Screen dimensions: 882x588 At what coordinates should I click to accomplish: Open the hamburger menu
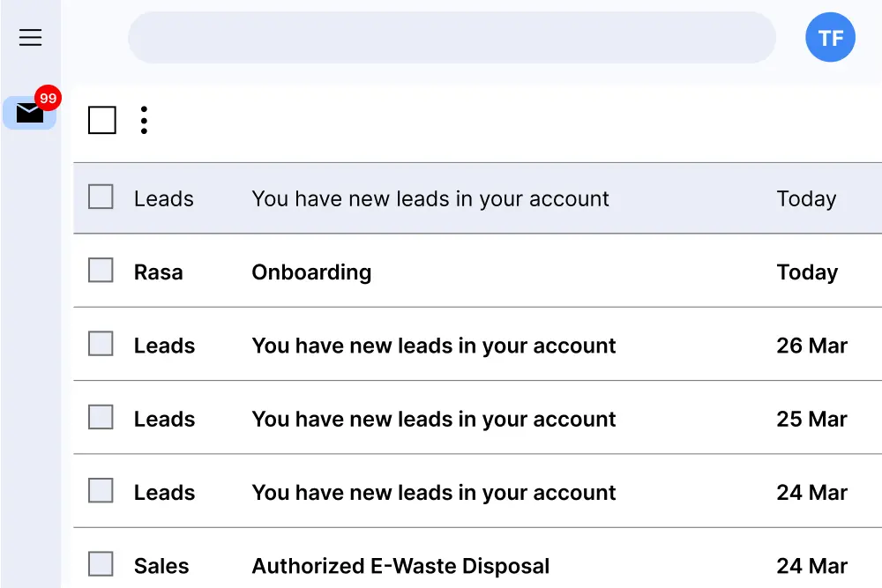coord(31,37)
